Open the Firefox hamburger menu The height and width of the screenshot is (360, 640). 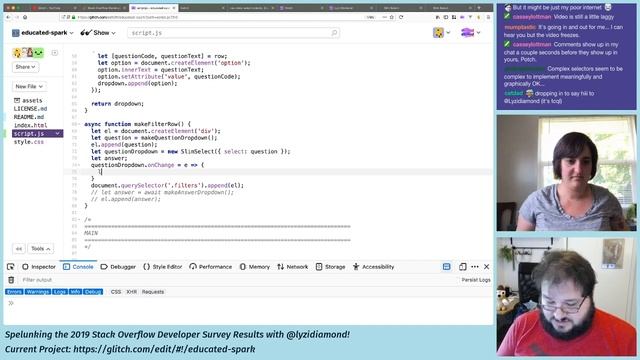pos(488,17)
